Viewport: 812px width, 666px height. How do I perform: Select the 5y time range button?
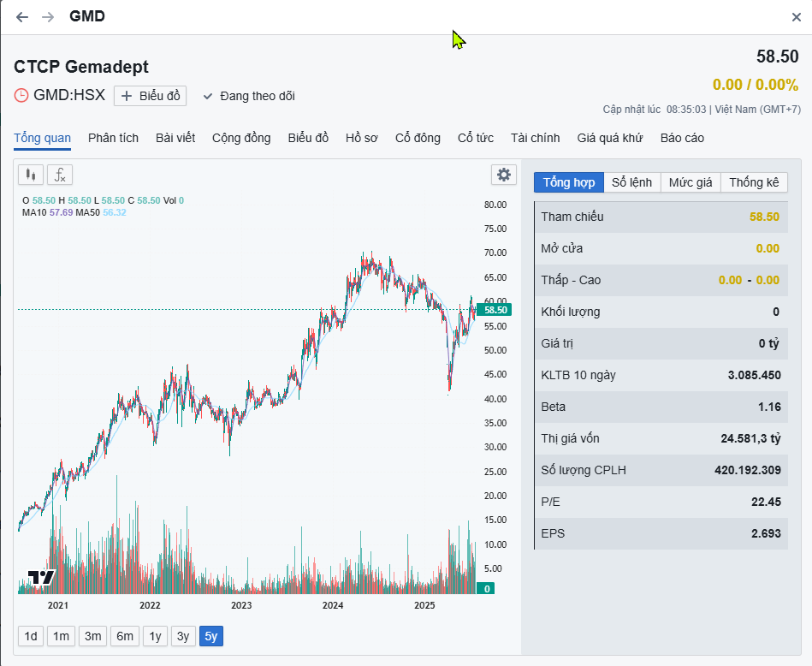[210, 636]
